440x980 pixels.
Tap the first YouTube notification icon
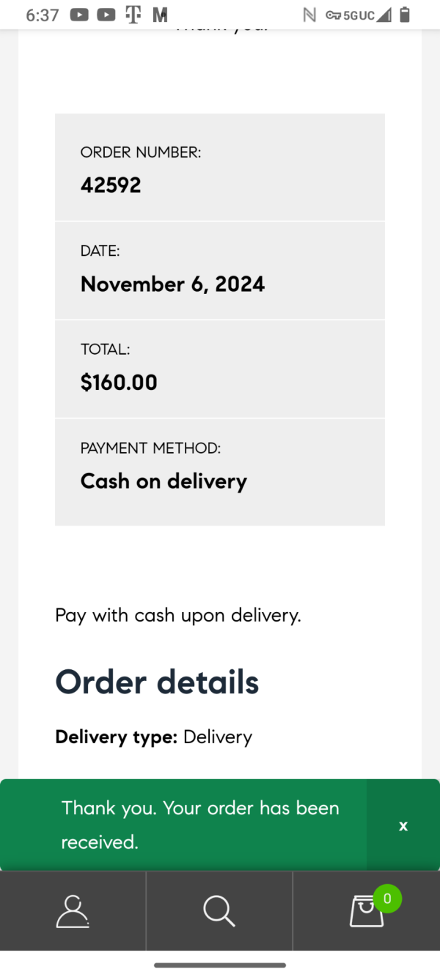tap(78, 14)
